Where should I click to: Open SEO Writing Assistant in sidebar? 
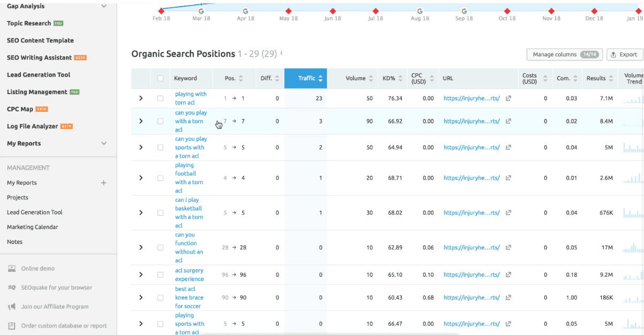[x=39, y=58]
